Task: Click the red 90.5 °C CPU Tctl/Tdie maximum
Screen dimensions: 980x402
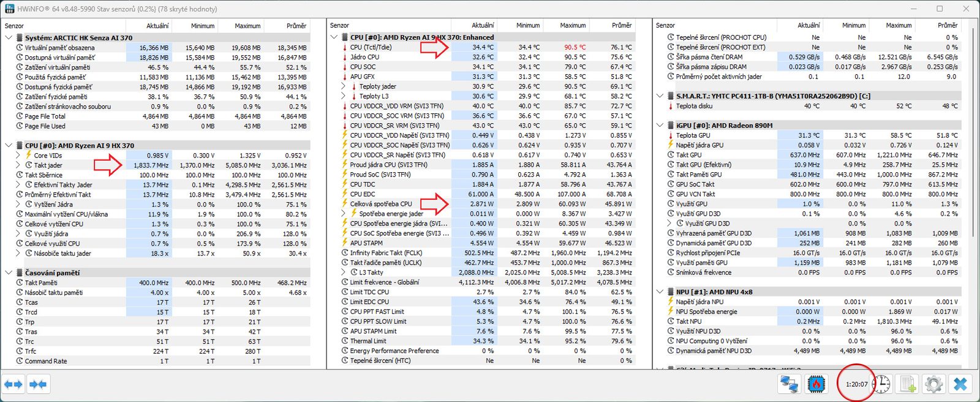Action: click(x=575, y=47)
